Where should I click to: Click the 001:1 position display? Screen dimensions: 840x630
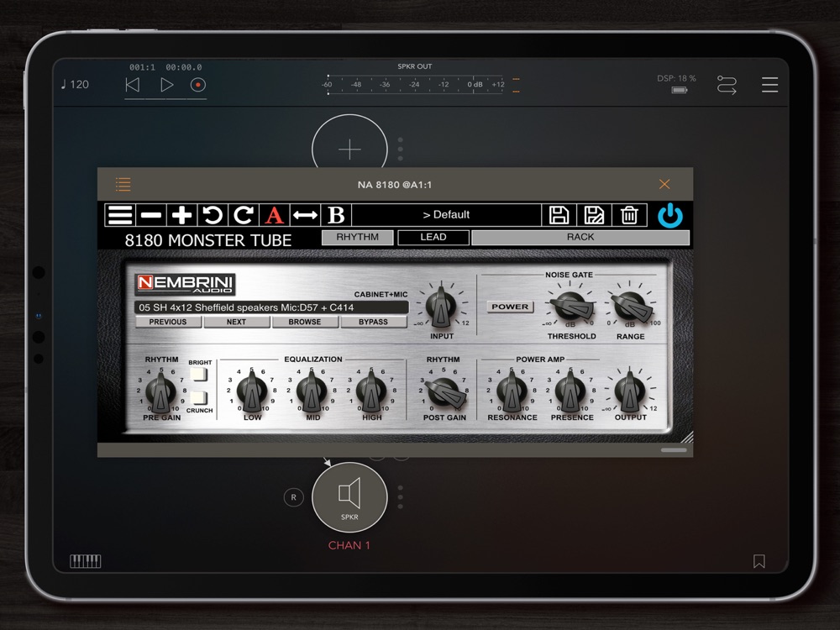coord(143,67)
